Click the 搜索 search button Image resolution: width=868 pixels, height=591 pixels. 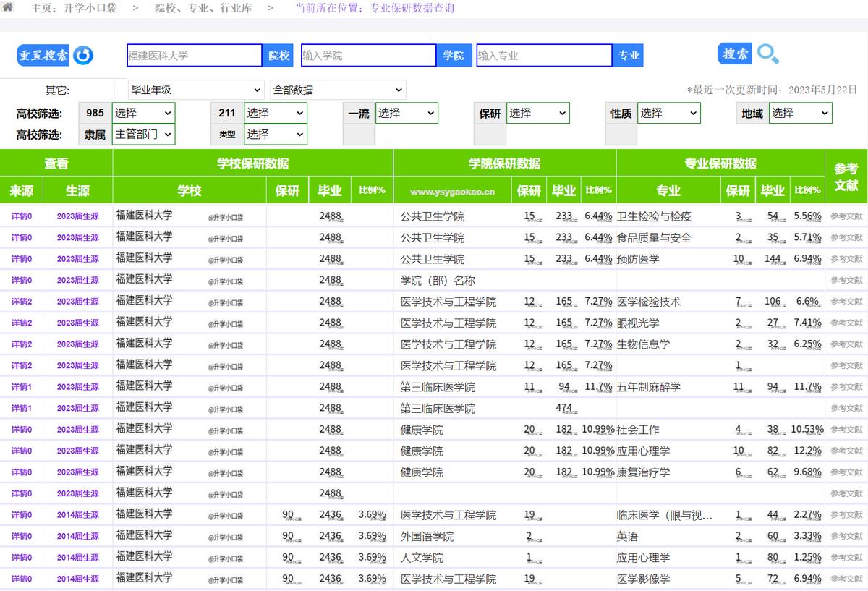736,54
